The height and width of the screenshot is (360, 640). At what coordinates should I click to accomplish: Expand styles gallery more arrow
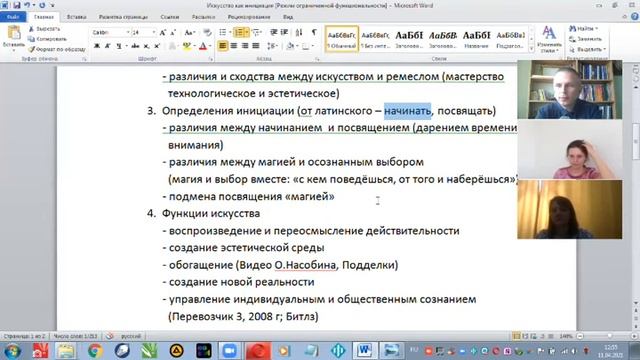pos(531,49)
